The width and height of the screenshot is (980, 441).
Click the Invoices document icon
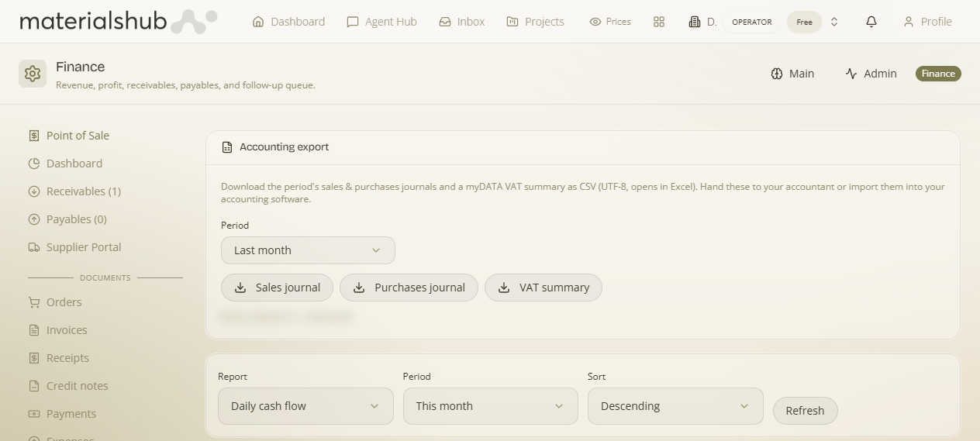tap(34, 330)
